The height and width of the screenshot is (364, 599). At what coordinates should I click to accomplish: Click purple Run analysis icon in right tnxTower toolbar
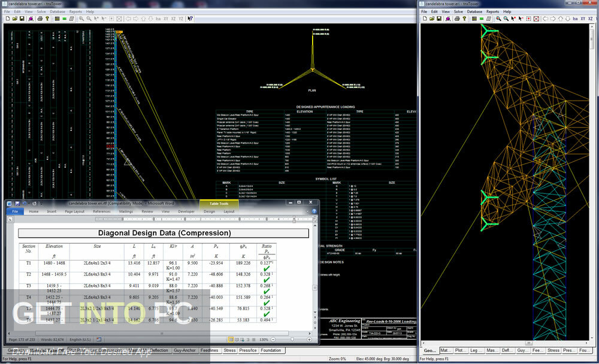tap(448, 19)
